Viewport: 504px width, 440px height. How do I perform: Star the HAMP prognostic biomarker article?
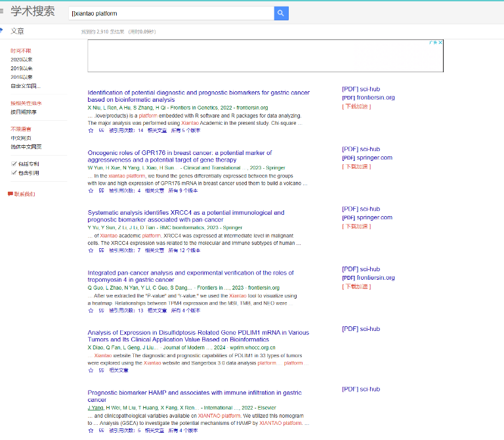(x=91, y=431)
